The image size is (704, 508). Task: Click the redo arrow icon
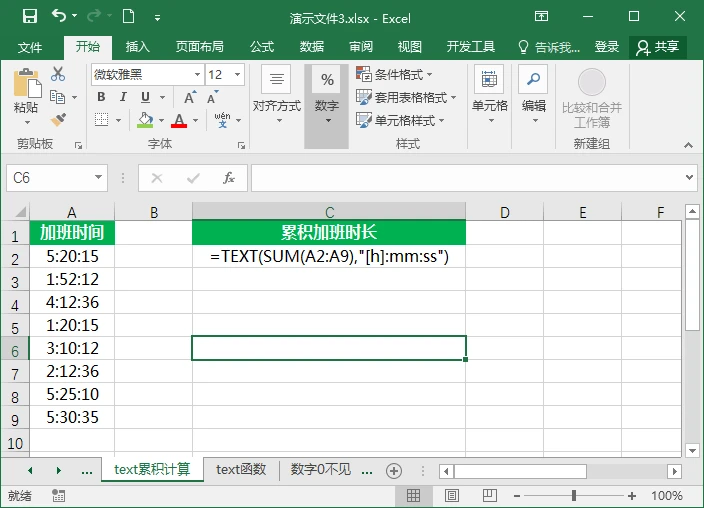click(94, 16)
